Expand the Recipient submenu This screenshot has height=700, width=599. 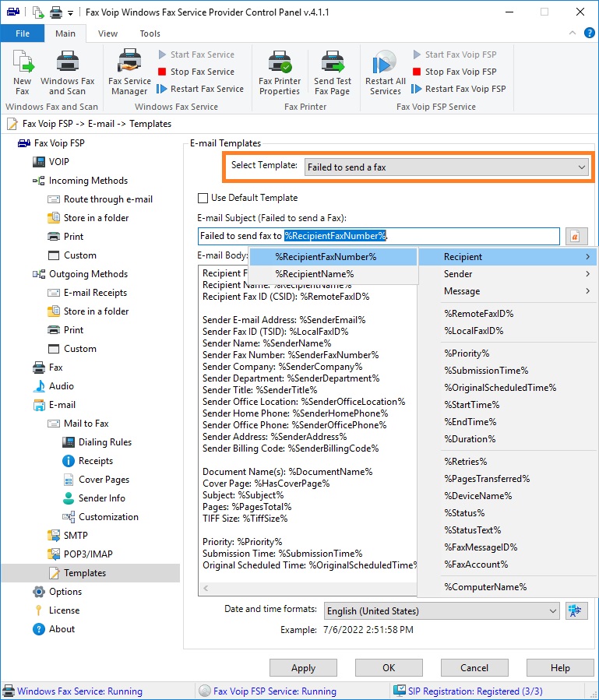coord(508,257)
